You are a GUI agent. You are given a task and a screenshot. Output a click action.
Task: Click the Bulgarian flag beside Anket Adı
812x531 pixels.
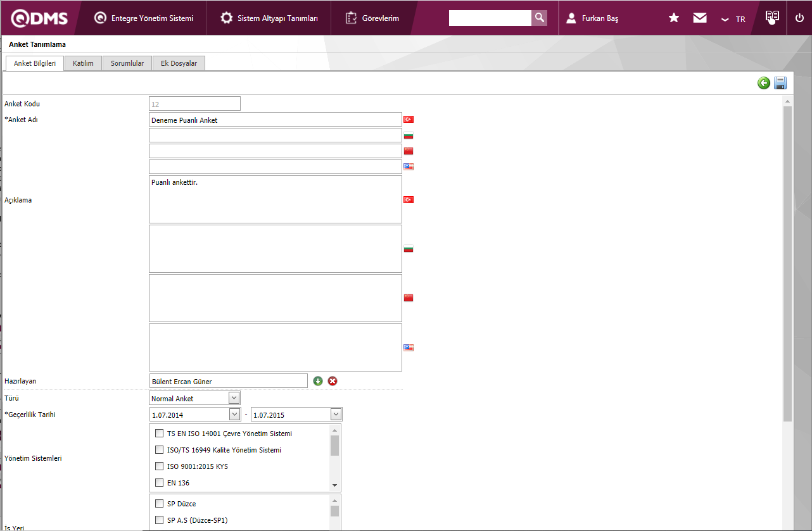(x=409, y=135)
